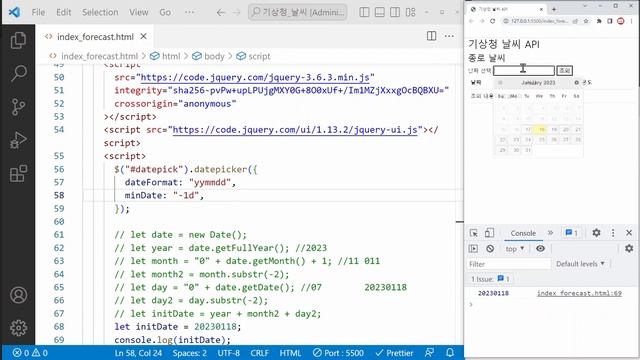The width and height of the screenshot is (640, 360).
Task: Click the CRLF end-of-line status item
Action: coord(260,353)
